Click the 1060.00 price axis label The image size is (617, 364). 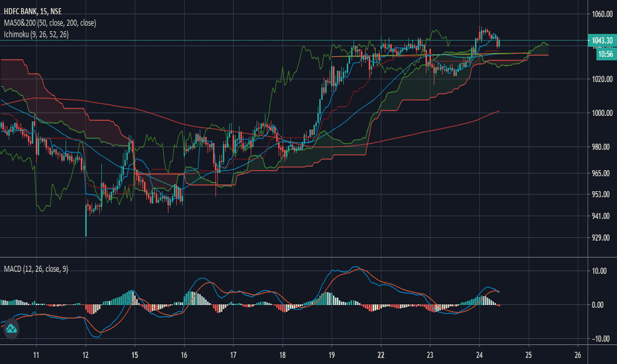[602, 15]
